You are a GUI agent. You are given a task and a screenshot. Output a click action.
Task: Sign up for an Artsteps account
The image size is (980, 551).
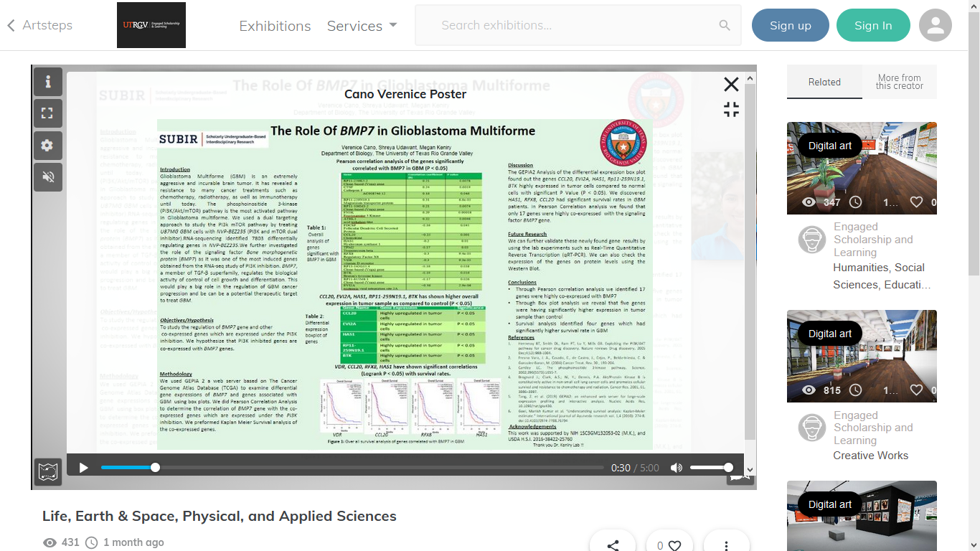coord(790,24)
